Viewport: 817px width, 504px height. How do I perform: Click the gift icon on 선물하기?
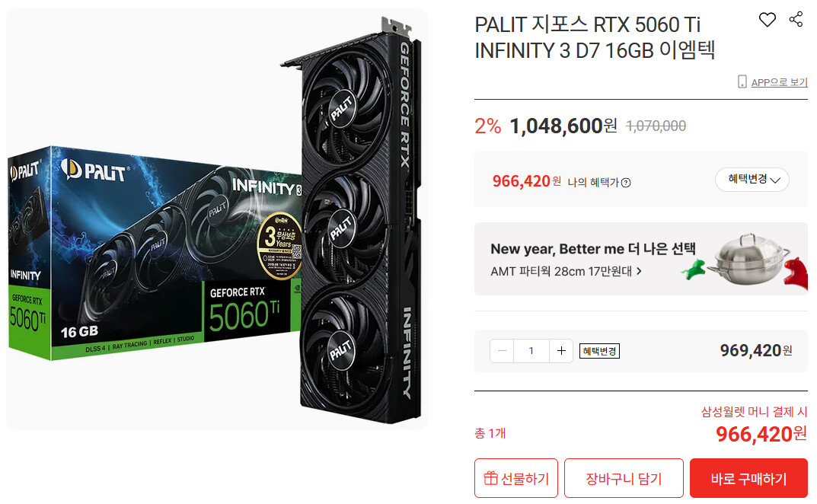490,478
